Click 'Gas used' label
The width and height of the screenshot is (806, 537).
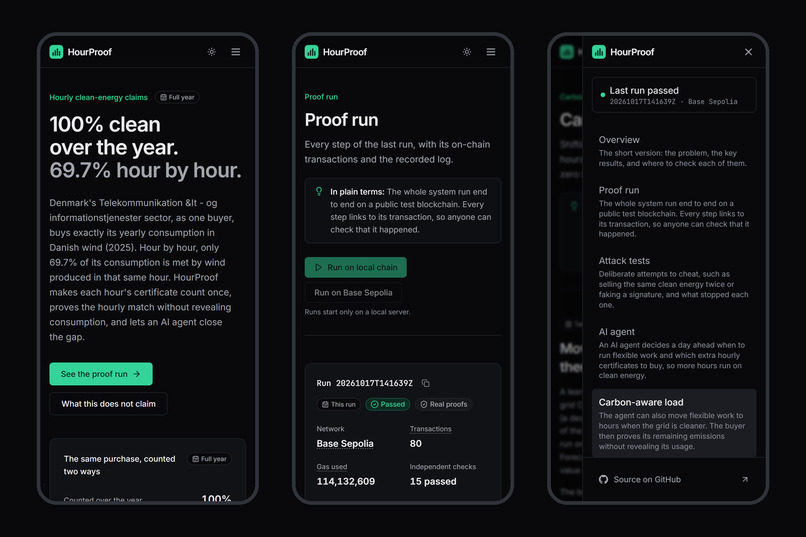(332, 467)
